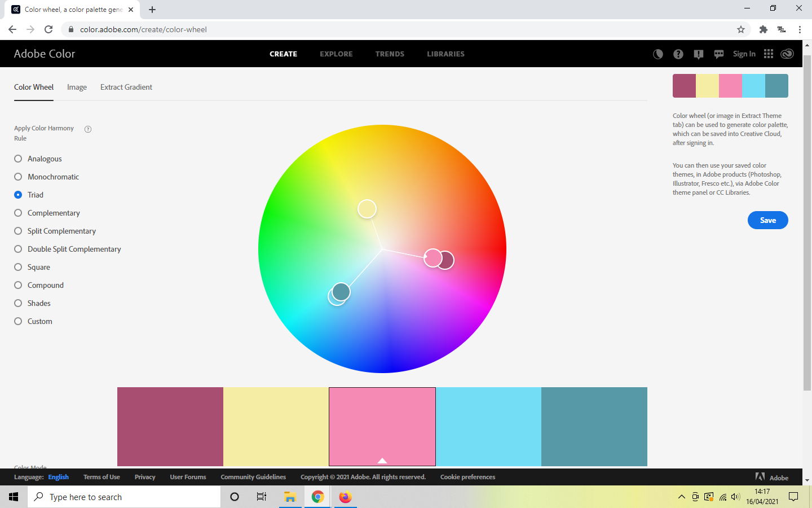Toggle the dark theme moon icon
The height and width of the screenshot is (508, 812).
tap(658, 54)
